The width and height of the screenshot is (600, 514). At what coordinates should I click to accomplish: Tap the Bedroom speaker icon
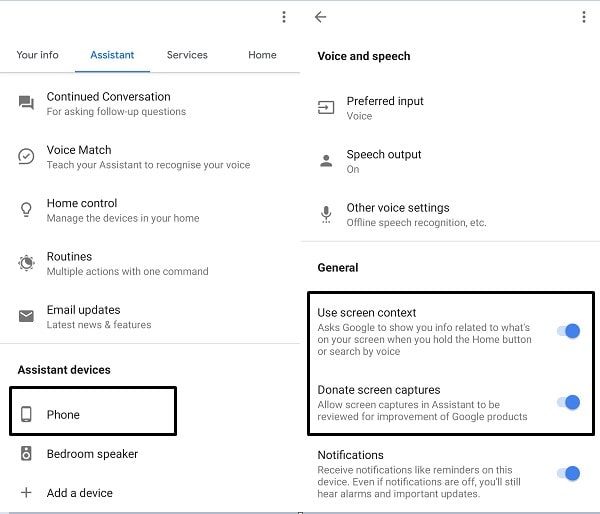click(26, 454)
